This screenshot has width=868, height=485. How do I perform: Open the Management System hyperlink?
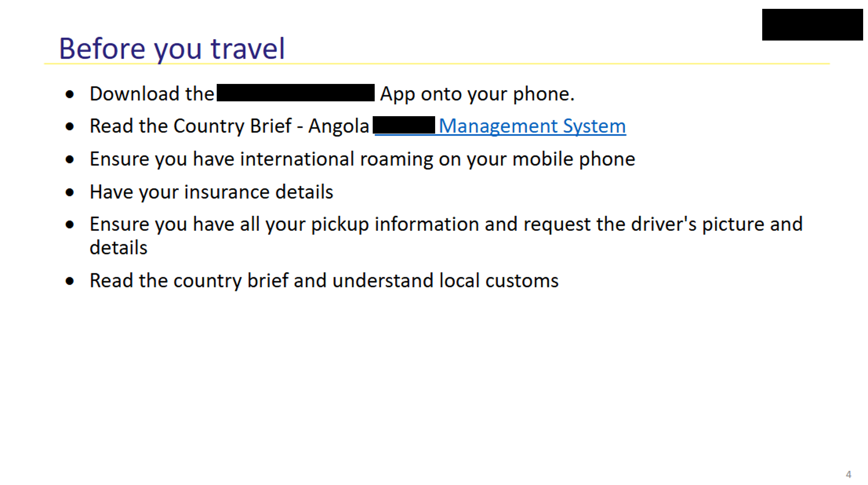[532, 126]
